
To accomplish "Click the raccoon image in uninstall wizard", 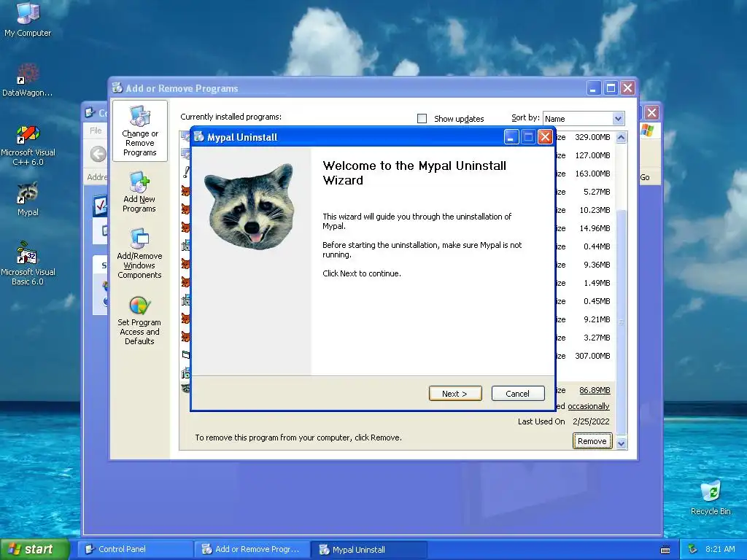I will (x=249, y=206).
